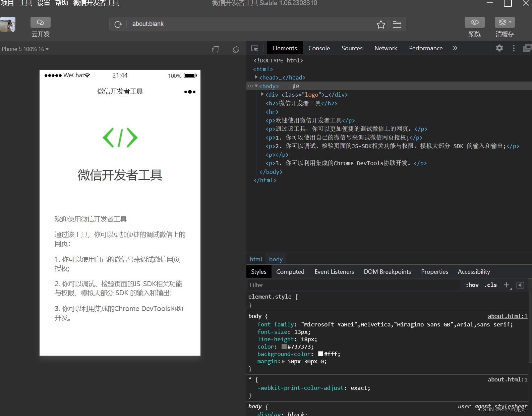The image size is (532, 416).
Task: Toggle the :hov element state button
Action: (472, 285)
